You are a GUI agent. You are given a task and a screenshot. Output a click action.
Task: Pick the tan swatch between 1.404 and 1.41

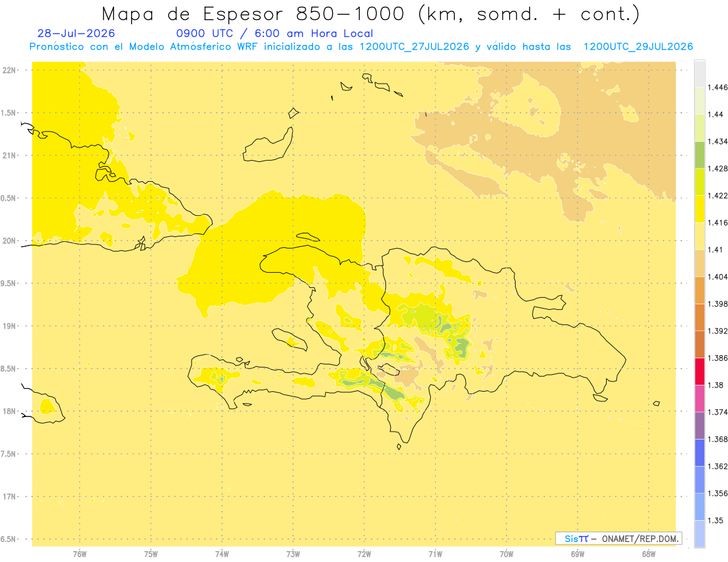[x=699, y=263]
